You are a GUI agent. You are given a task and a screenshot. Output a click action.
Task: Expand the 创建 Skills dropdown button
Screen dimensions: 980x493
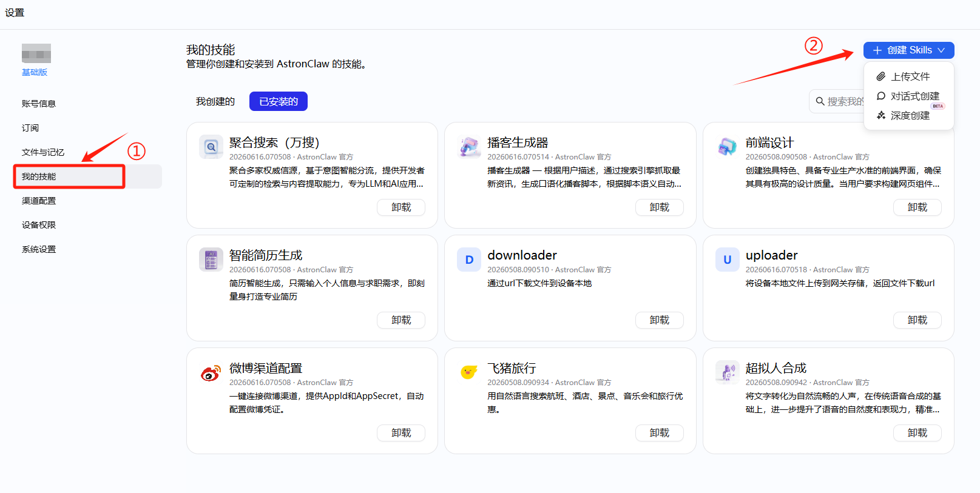point(908,50)
